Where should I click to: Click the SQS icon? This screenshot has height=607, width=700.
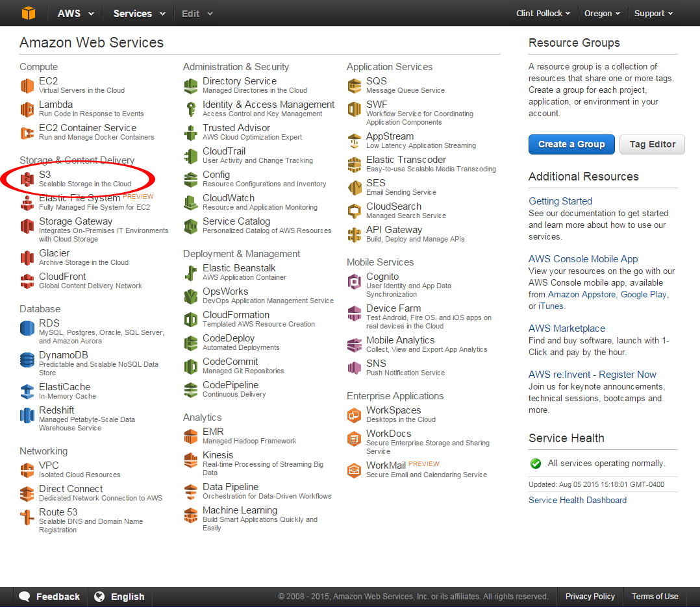click(x=355, y=86)
